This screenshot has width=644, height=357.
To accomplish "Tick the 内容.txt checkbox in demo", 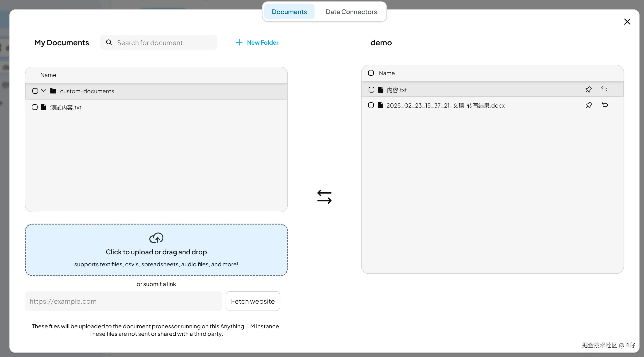I will point(371,90).
